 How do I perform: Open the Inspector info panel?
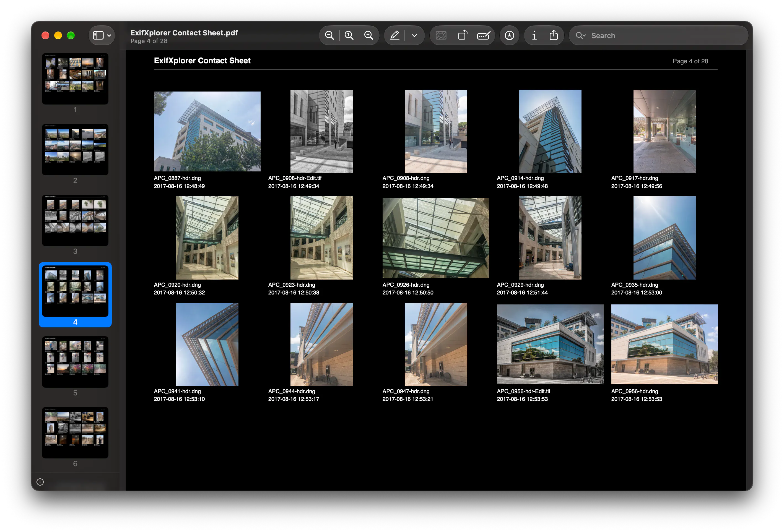click(534, 35)
